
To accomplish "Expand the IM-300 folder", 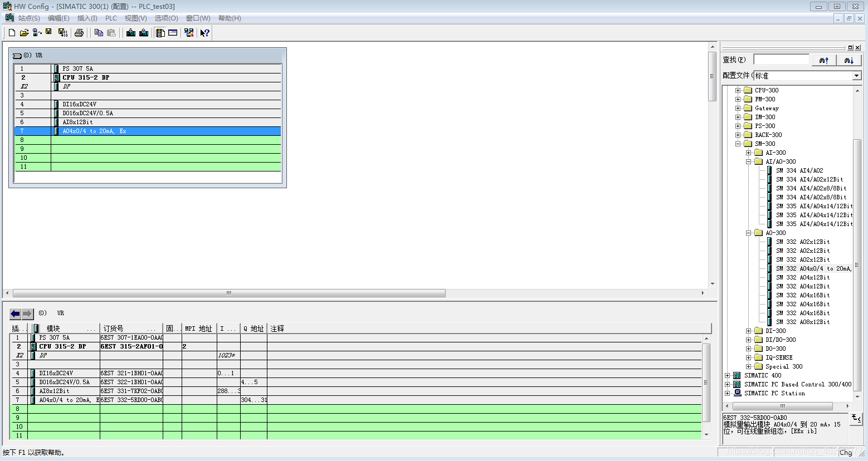I will [738, 117].
